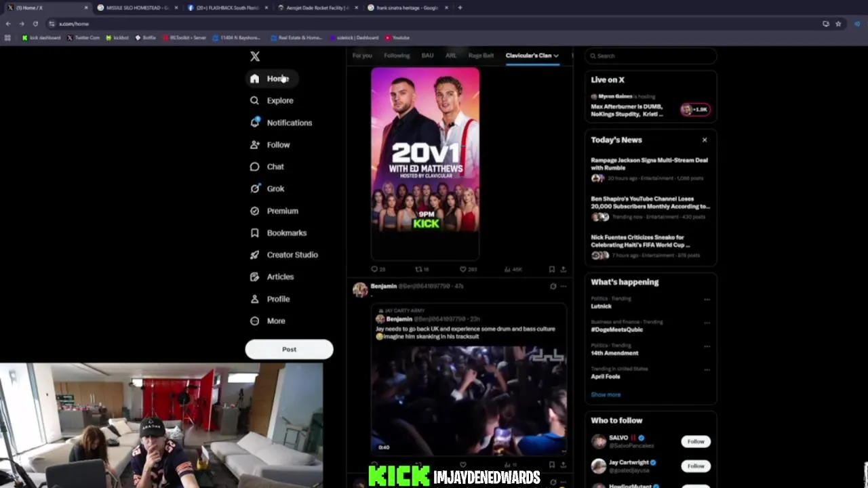Select the Rage Bait timeline tab
868x488 pixels.
(481, 56)
